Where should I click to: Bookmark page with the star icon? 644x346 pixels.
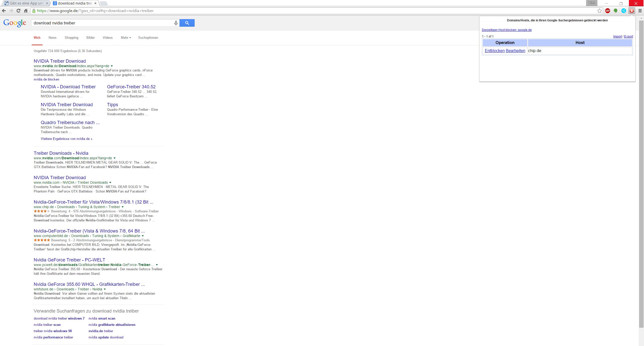coord(600,11)
